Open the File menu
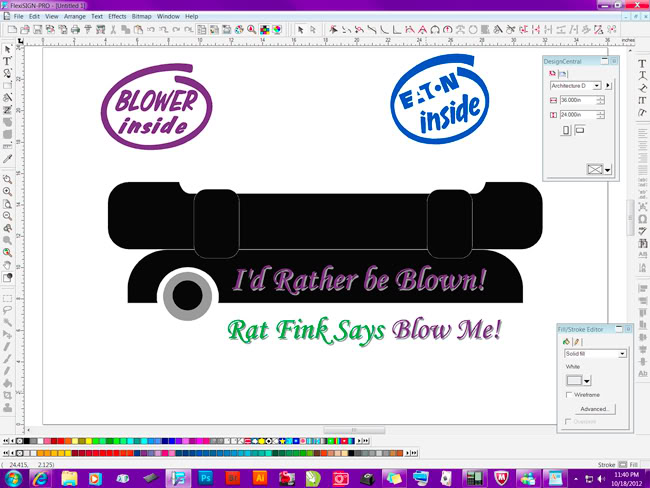Viewport: 650px width, 488px height. [x=19, y=17]
